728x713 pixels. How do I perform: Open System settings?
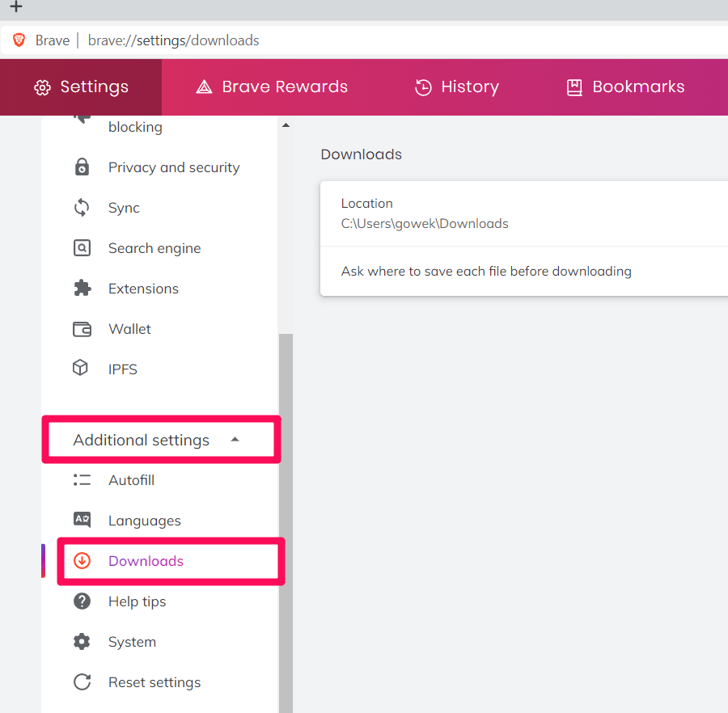click(x=132, y=642)
